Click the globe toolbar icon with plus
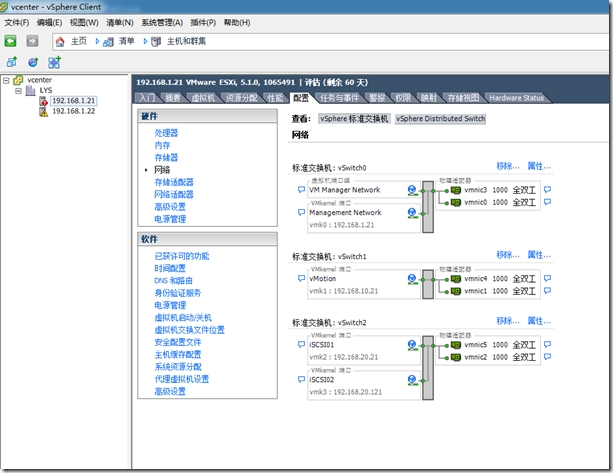613x473 pixels. (33, 62)
